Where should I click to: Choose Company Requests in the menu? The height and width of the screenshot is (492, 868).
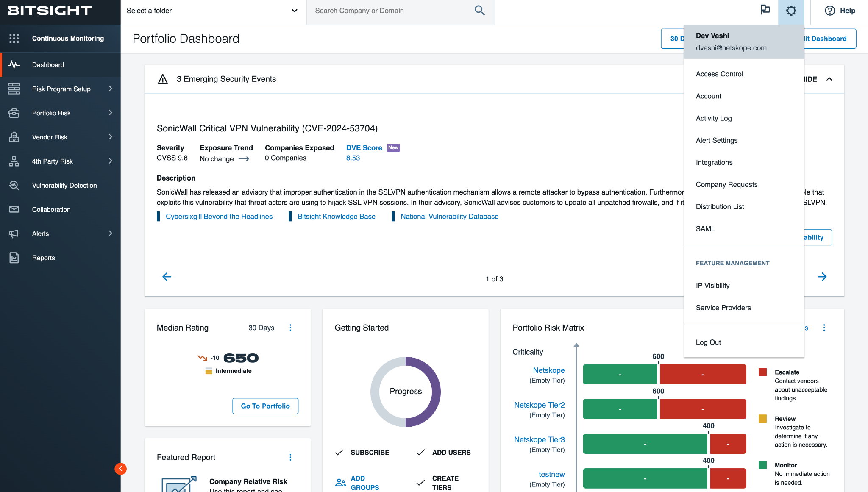click(744, 184)
